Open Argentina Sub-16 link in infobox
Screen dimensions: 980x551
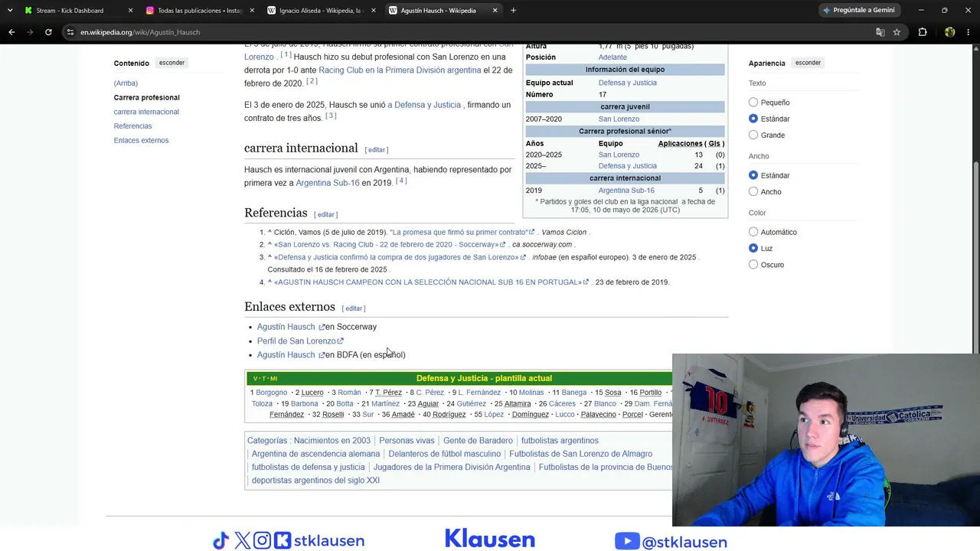[626, 191]
